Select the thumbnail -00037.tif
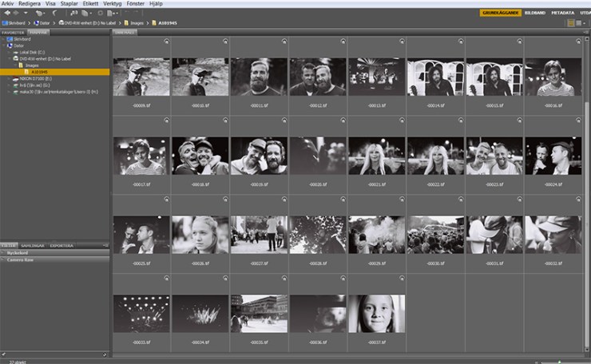The width and height of the screenshot is (591, 364). [x=376, y=313]
